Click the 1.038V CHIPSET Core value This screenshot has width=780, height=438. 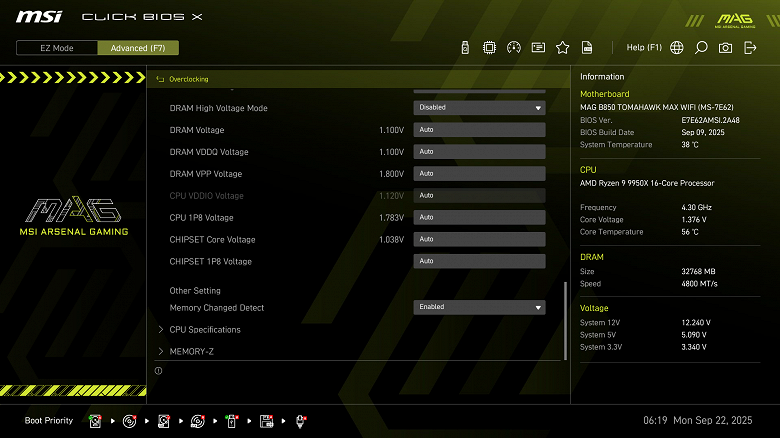pyautogui.click(x=391, y=239)
